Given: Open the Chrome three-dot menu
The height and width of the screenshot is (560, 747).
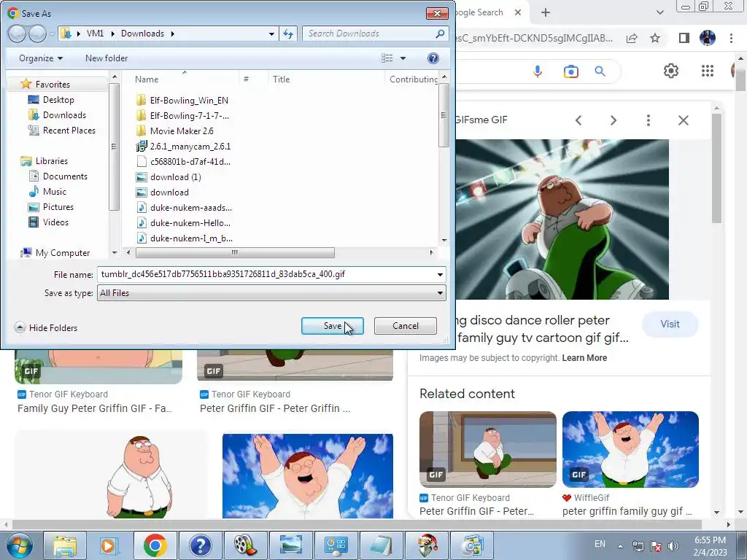Looking at the screenshot, I should pos(731,38).
